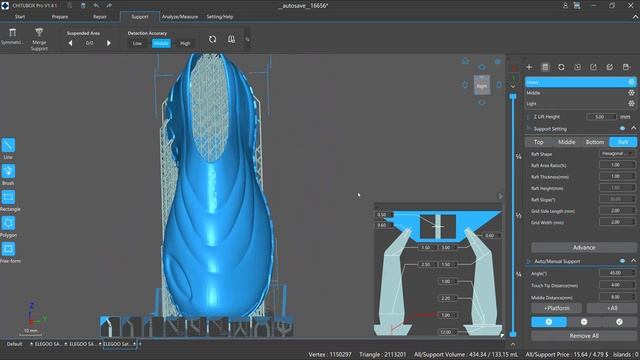640x360 pixels.
Task: Set detection accuracy to Low
Action: point(137,43)
